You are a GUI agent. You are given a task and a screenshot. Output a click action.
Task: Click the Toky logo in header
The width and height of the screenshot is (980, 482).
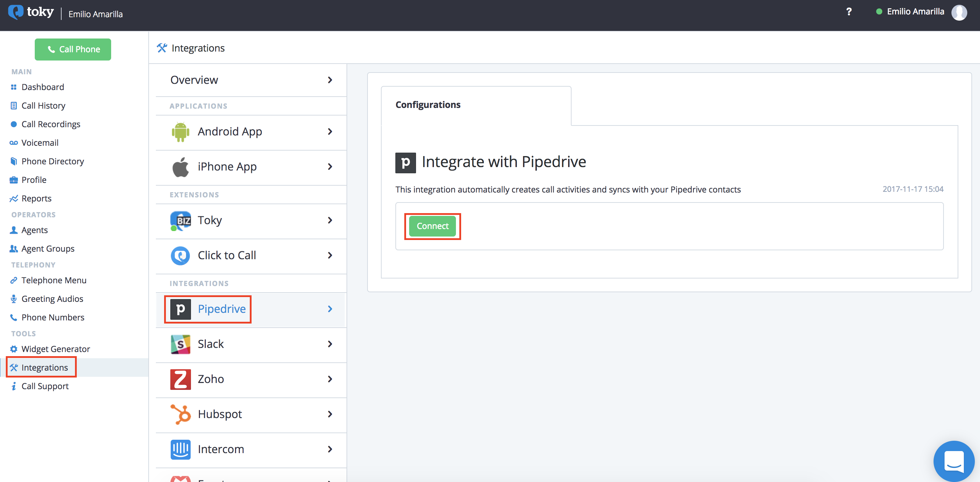click(31, 12)
